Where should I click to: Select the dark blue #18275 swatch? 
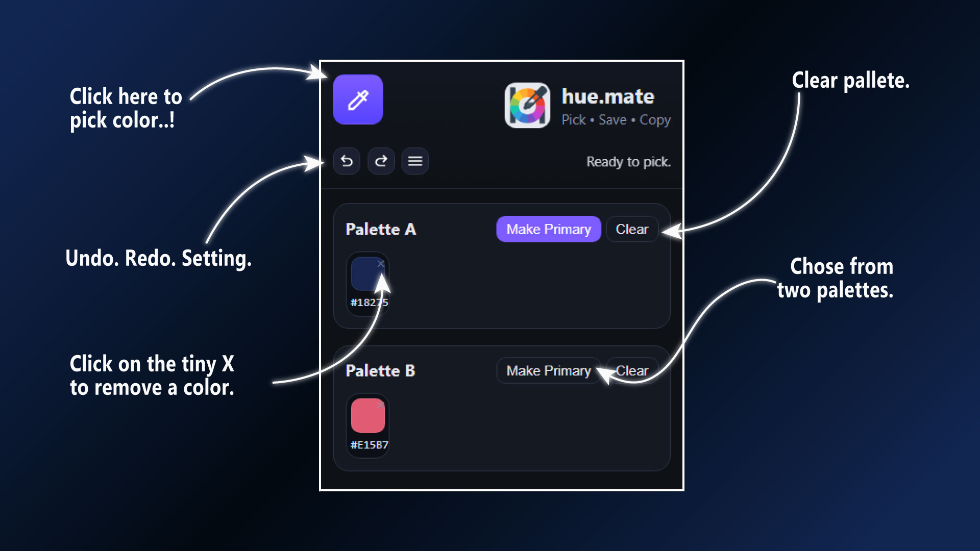367,274
